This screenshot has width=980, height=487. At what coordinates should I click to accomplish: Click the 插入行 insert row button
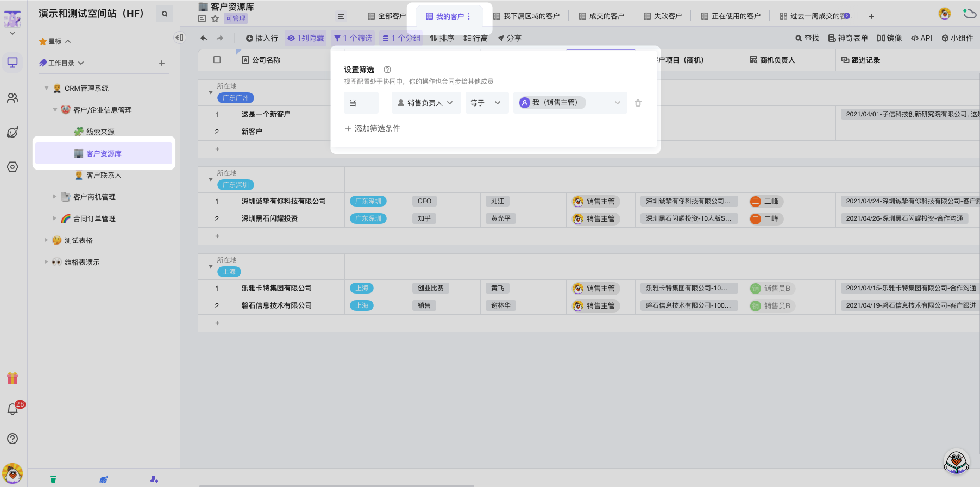coord(262,38)
